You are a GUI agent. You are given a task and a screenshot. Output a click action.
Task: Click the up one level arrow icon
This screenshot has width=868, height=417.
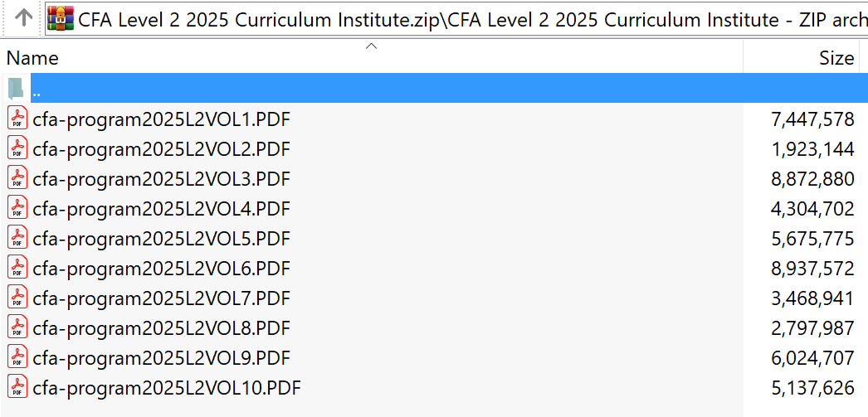pyautogui.click(x=24, y=18)
